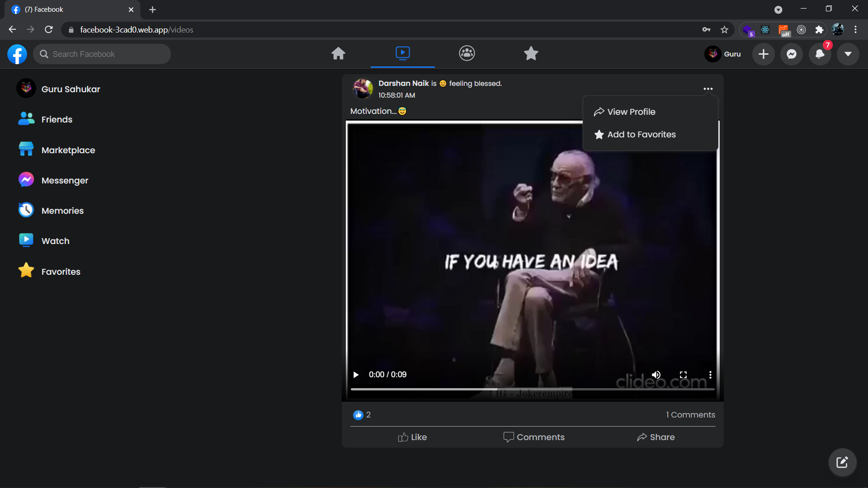Click the Facebook logo
This screenshot has height=488, width=868.
click(17, 54)
